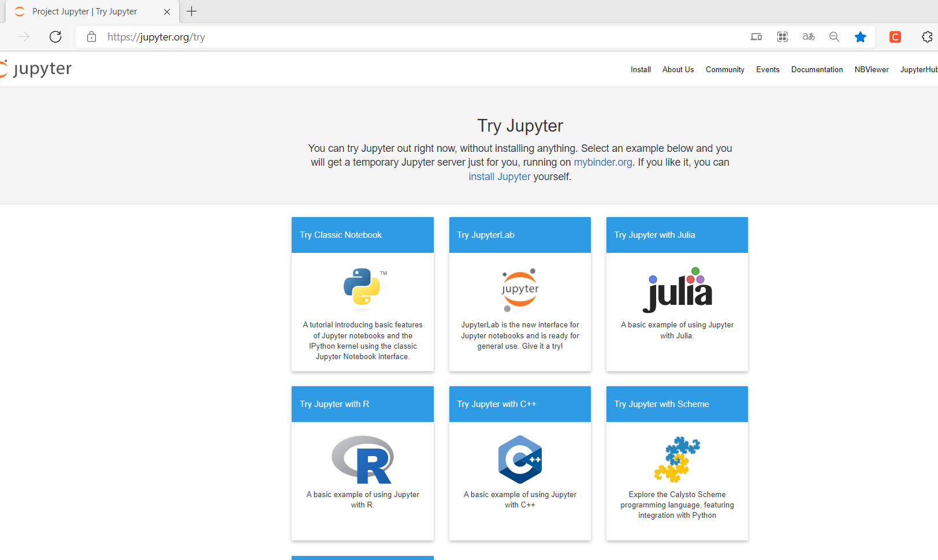
Task: Open Try Jupyter with C++ header
Action: (x=520, y=404)
